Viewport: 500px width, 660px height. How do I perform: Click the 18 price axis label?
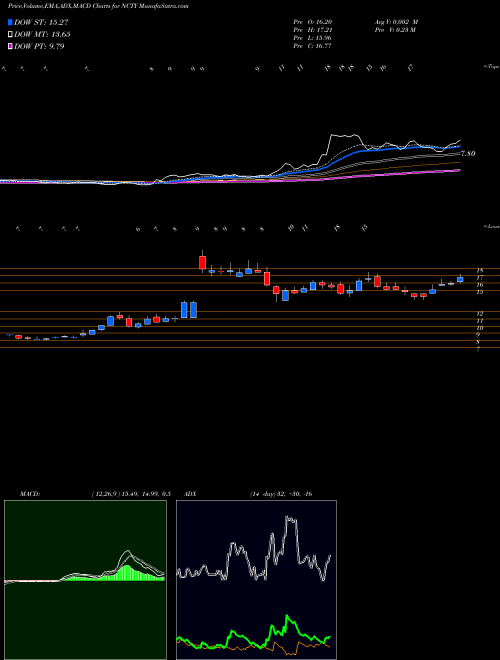pos(479,271)
